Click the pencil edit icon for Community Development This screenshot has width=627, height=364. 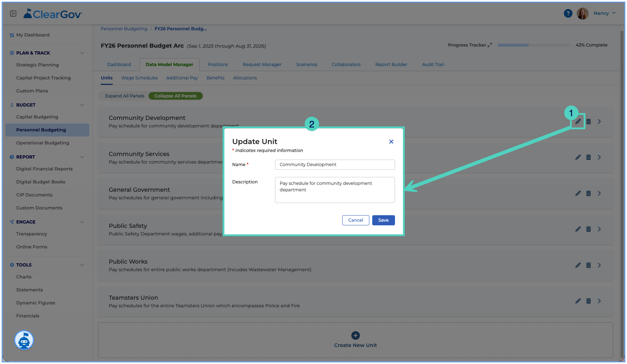[578, 122]
